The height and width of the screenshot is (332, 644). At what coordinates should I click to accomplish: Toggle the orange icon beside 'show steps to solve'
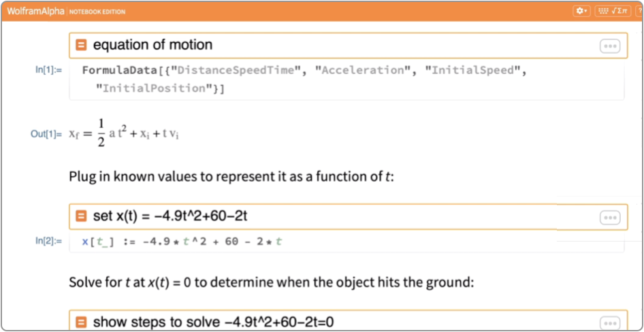click(x=81, y=322)
